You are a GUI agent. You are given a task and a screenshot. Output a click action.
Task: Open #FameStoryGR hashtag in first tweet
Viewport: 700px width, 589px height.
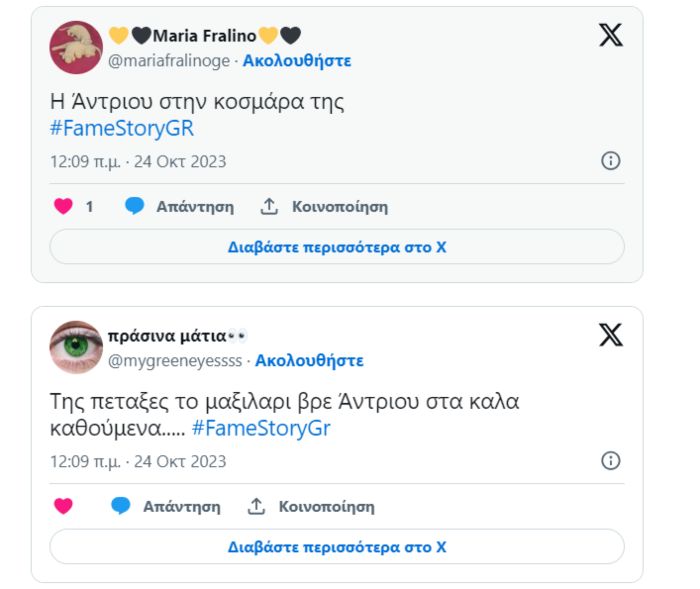[x=122, y=129]
